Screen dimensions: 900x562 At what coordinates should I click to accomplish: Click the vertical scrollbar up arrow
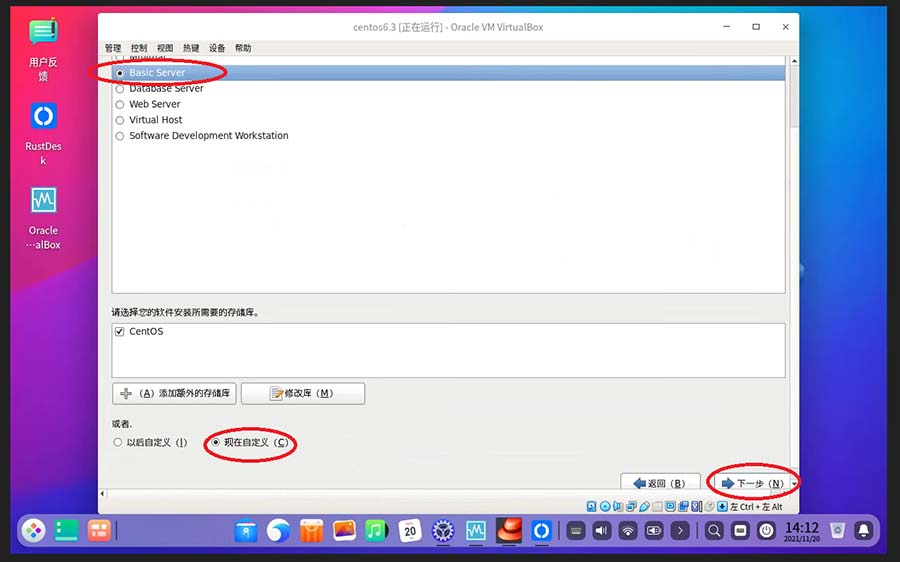coord(794,61)
